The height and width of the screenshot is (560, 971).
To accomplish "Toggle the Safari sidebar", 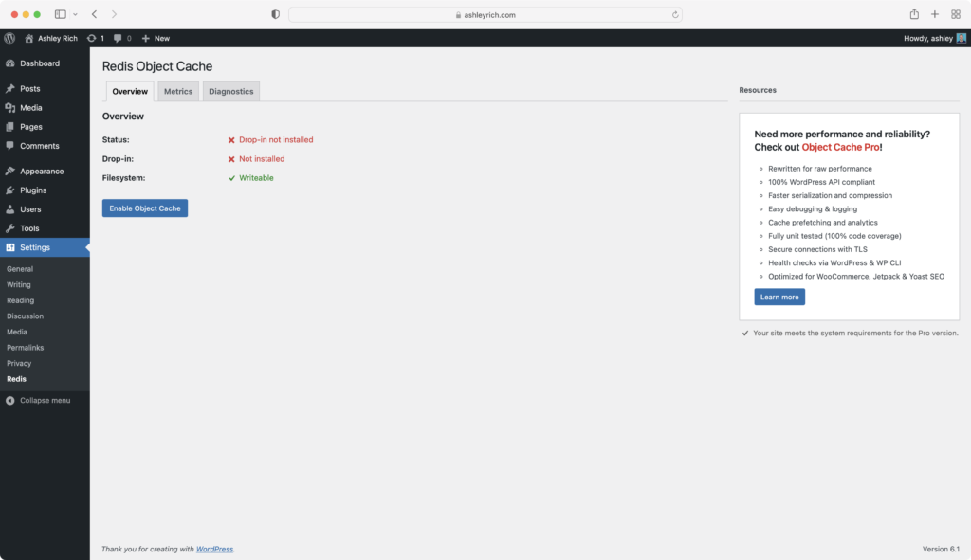I will coord(60,14).
